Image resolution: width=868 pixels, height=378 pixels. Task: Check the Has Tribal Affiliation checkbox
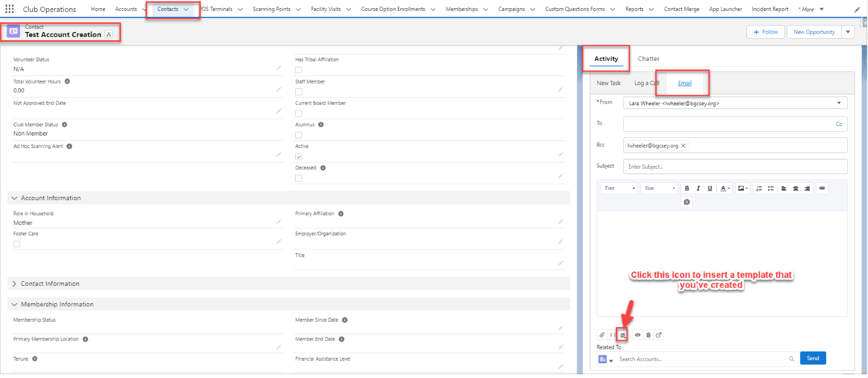pyautogui.click(x=298, y=70)
